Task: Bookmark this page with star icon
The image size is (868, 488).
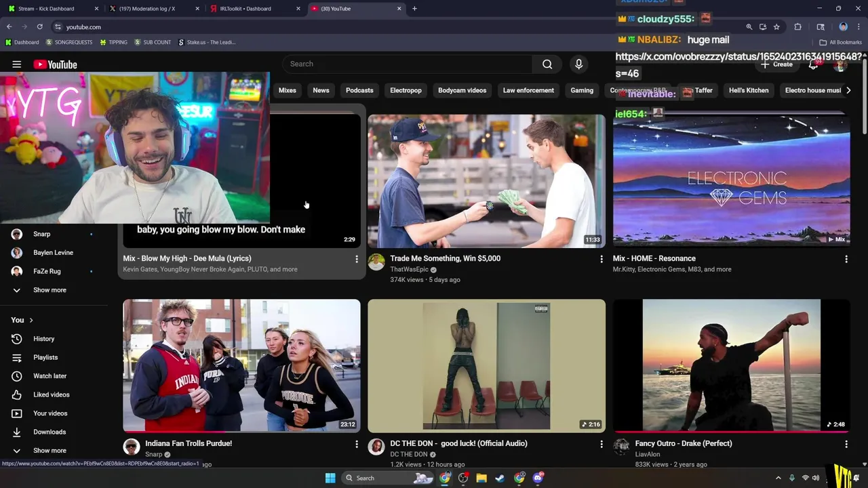Action: pos(776,27)
